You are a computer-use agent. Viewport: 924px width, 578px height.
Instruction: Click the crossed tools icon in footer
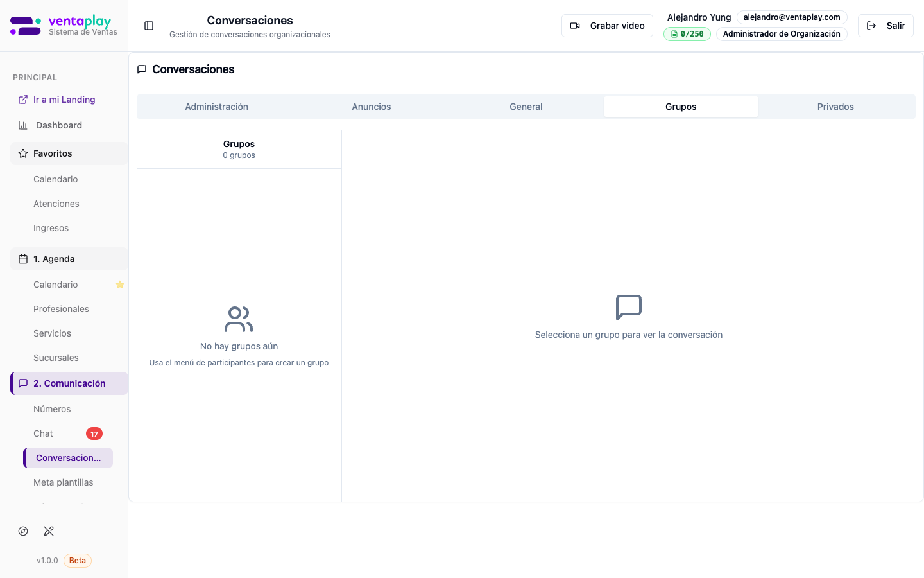[49, 531]
